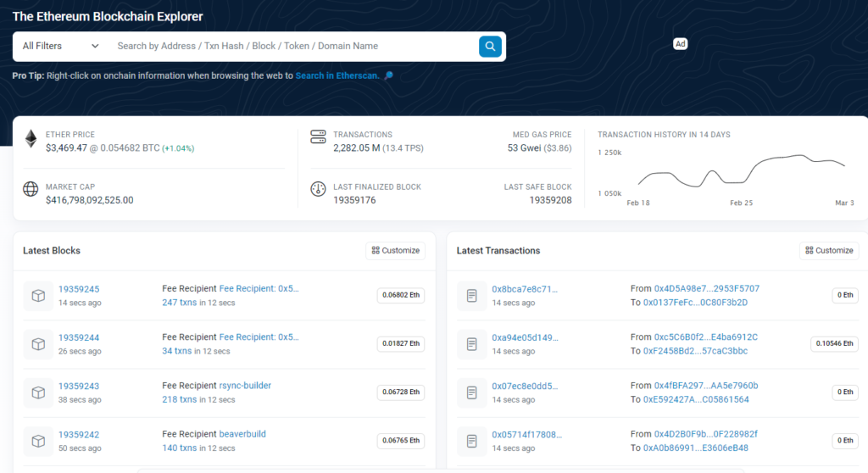Open fee recipient of block 19359244
The height and width of the screenshot is (473, 868).
click(259, 337)
